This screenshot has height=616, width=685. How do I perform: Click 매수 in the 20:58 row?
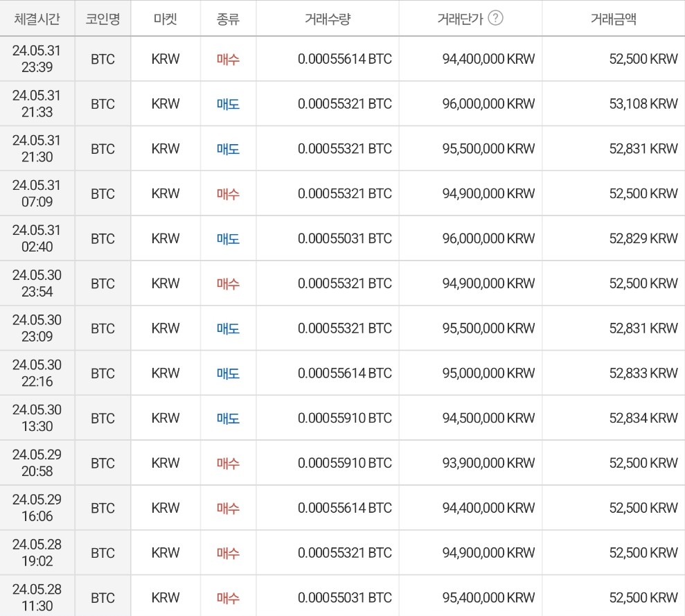pos(228,463)
